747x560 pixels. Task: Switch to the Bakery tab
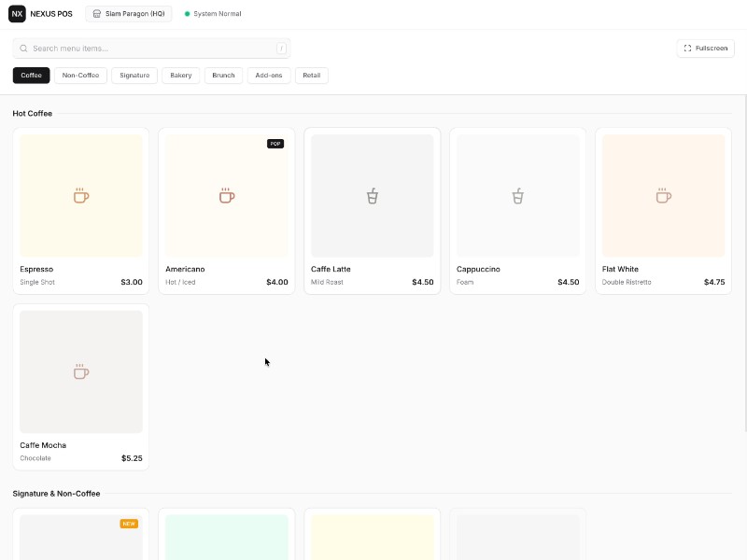[180, 76]
